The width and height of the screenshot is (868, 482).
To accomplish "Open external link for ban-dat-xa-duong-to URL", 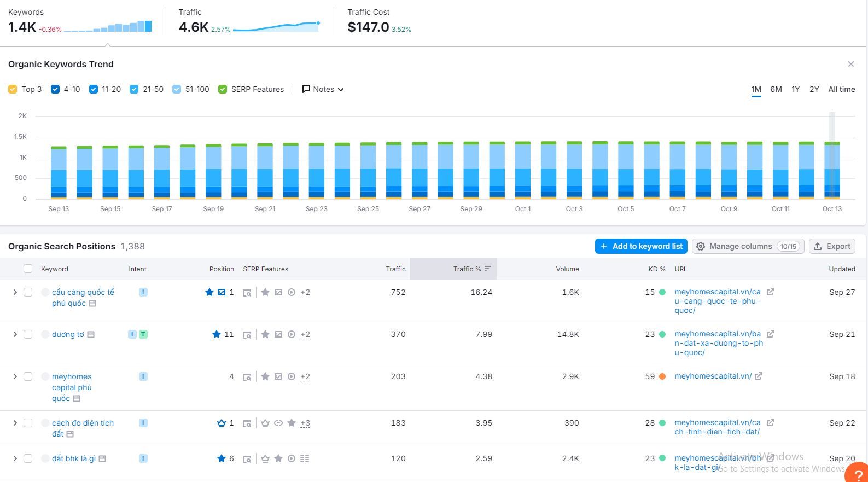I will click(x=771, y=334).
